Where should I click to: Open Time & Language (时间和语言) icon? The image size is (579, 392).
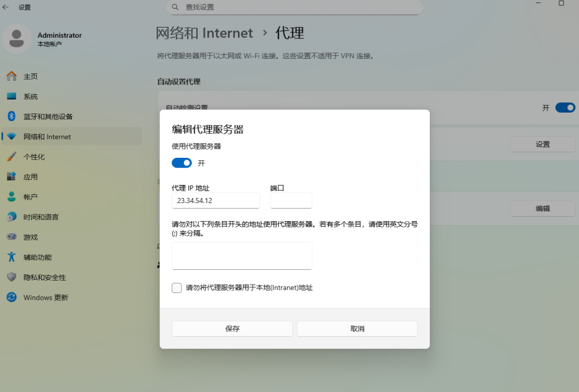(x=11, y=217)
